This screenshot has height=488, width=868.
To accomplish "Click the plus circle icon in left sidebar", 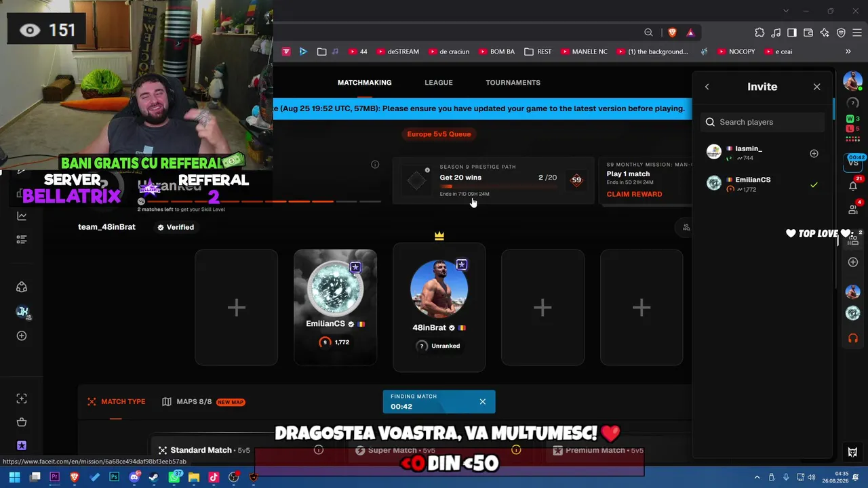I will [x=22, y=335].
